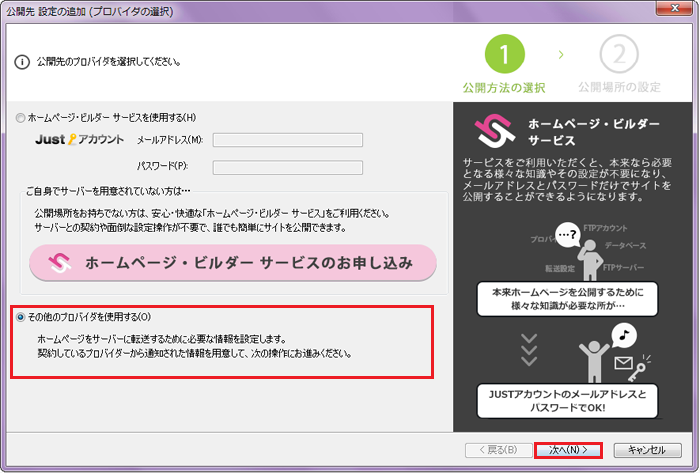
Task: Click the green step 1 circle
Action: [505, 56]
